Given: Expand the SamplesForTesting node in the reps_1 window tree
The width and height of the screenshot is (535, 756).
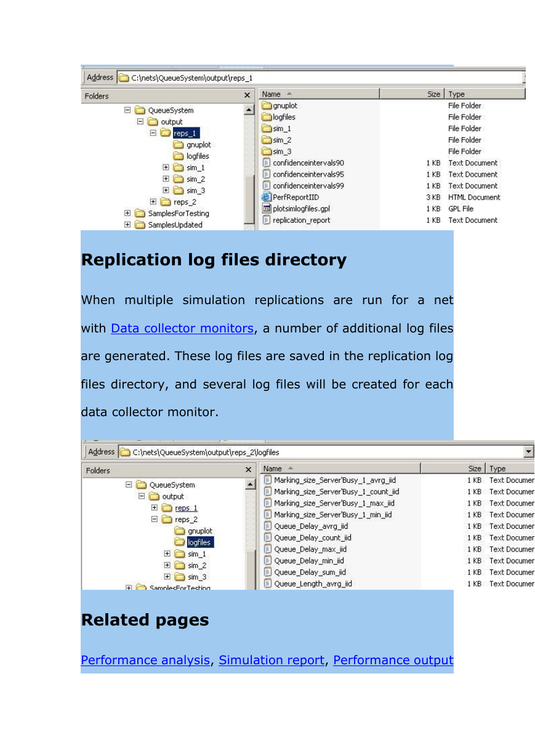Looking at the screenshot, I should pos(127,214).
